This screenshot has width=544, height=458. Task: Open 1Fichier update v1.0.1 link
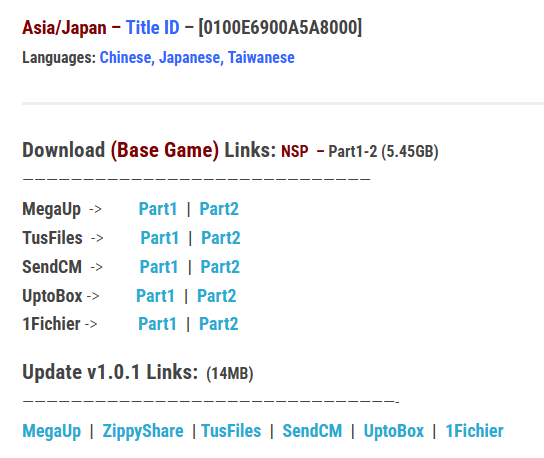[474, 431]
